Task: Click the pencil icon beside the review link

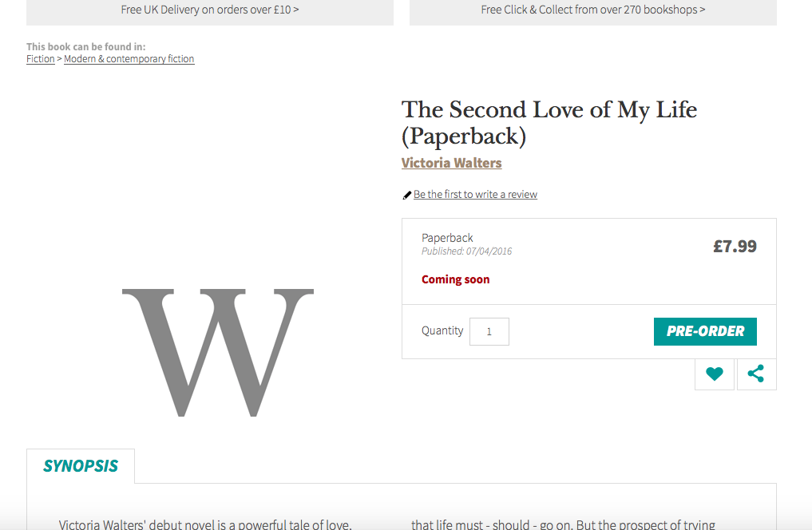Action: pos(407,195)
